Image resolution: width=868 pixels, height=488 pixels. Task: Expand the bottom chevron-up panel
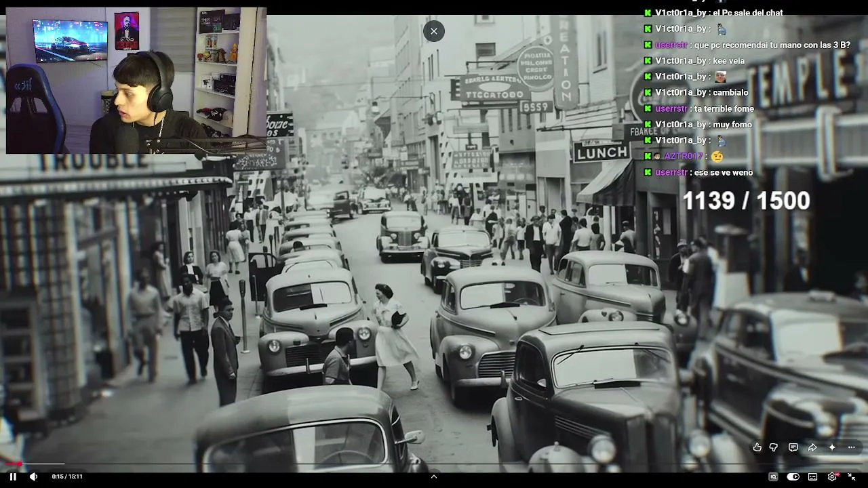[434, 476]
